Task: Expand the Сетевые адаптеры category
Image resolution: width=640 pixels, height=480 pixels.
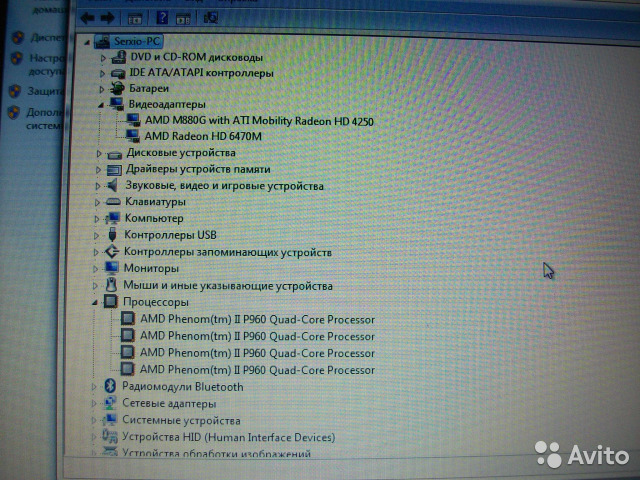Action: point(96,404)
